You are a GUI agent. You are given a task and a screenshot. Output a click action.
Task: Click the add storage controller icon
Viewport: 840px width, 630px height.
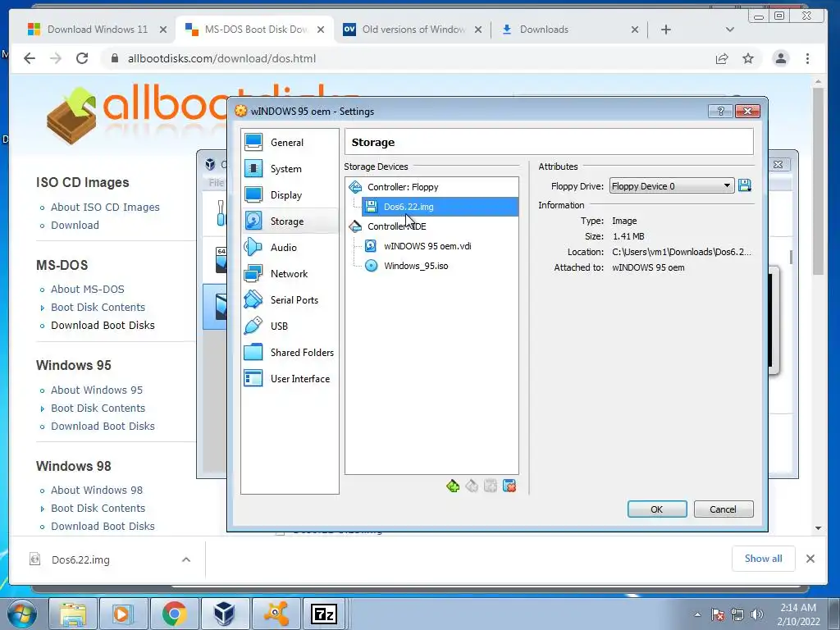coord(453,486)
